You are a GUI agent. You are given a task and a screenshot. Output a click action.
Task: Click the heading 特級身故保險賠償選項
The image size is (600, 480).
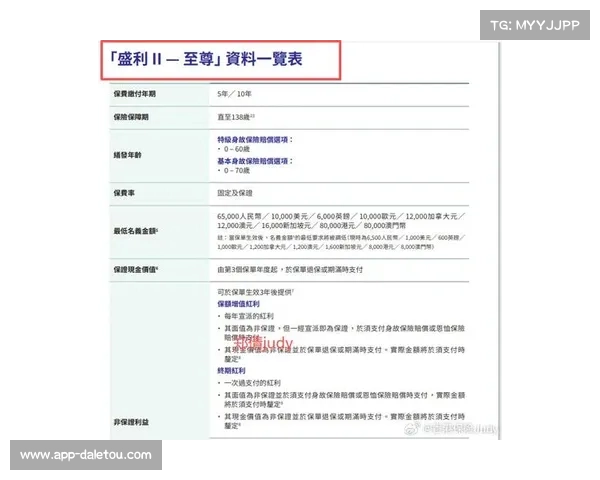255,140
